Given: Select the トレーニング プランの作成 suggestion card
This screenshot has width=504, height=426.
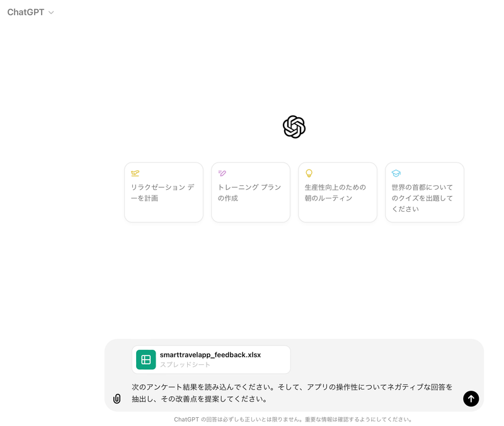Looking at the screenshot, I should click(x=251, y=192).
